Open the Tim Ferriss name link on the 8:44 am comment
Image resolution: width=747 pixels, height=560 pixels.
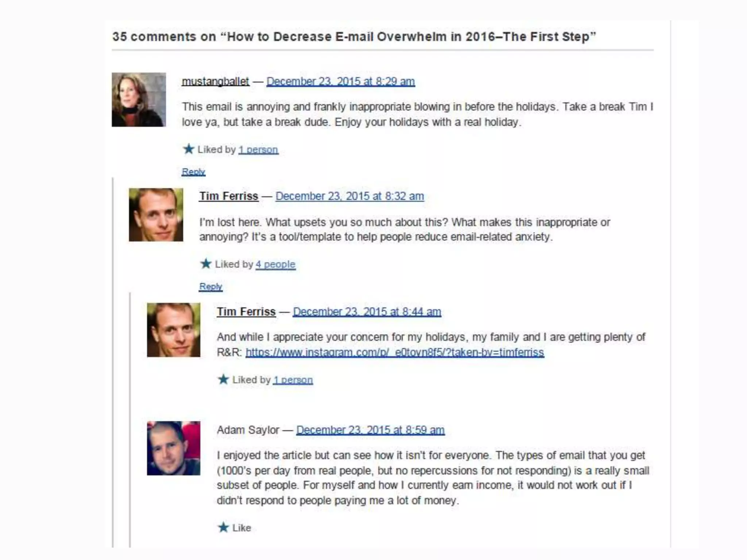[x=246, y=312]
